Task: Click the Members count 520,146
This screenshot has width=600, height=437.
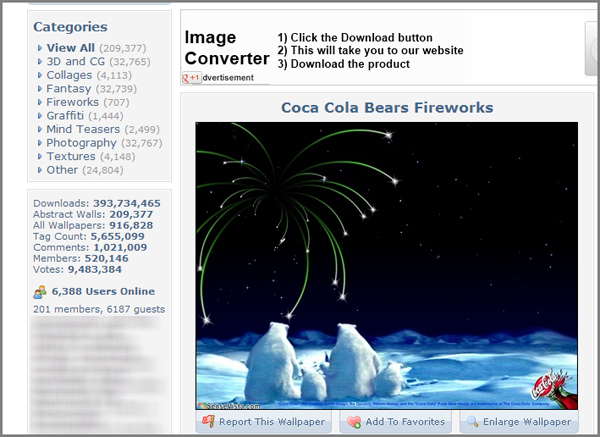Action: pos(106,258)
